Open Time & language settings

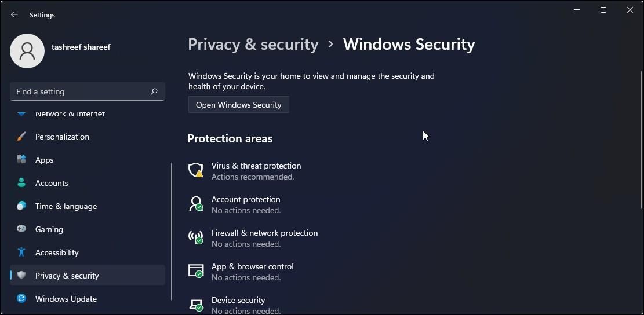coord(66,206)
